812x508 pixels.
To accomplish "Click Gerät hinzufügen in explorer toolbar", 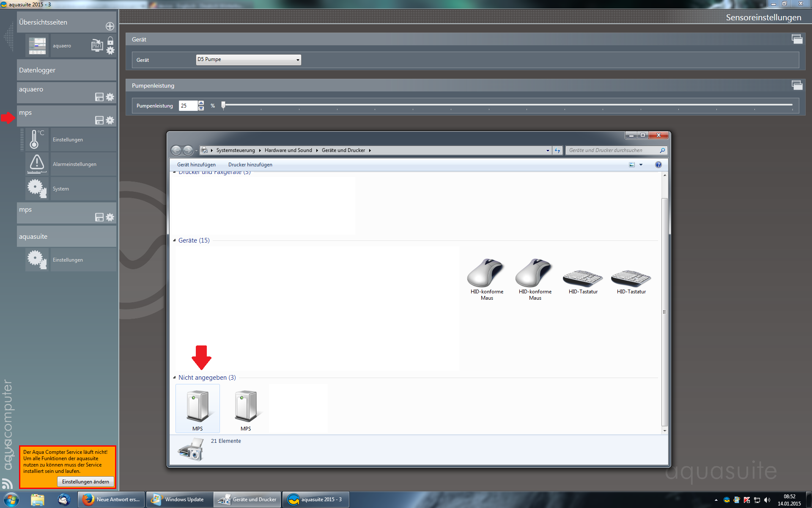I will [196, 165].
